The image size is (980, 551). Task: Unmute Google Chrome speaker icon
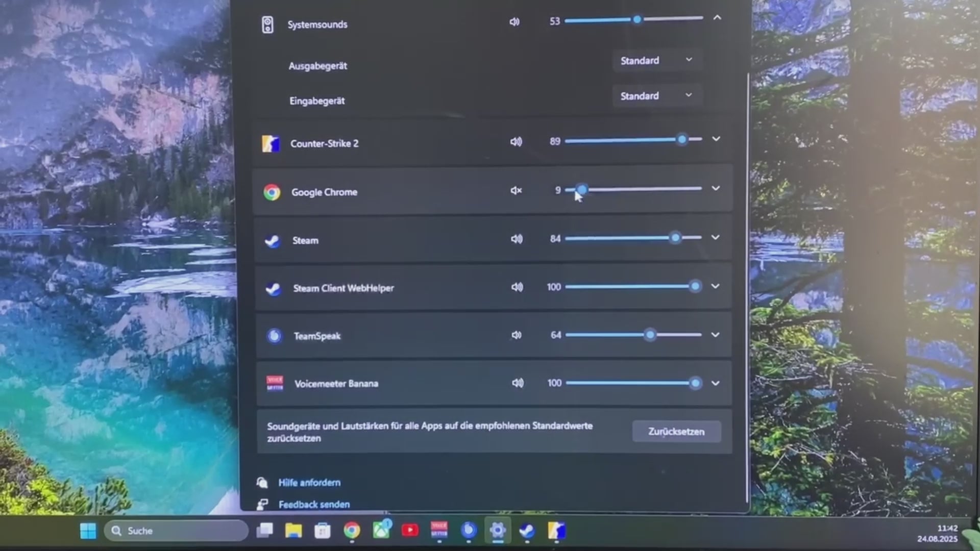tap(516, 190)
